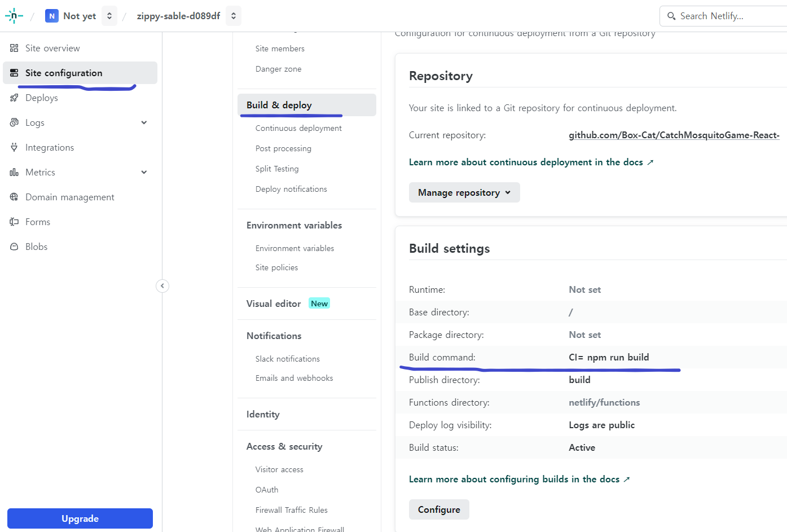787x532 pixels.
Task: Click the Site configuration icon
Action: [x=14, y=73]
